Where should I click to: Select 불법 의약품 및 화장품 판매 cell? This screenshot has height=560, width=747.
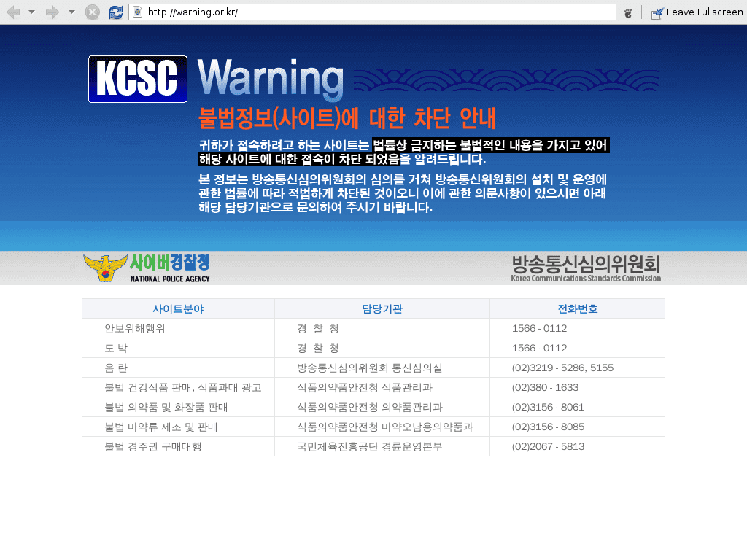(x=178, y=407)
